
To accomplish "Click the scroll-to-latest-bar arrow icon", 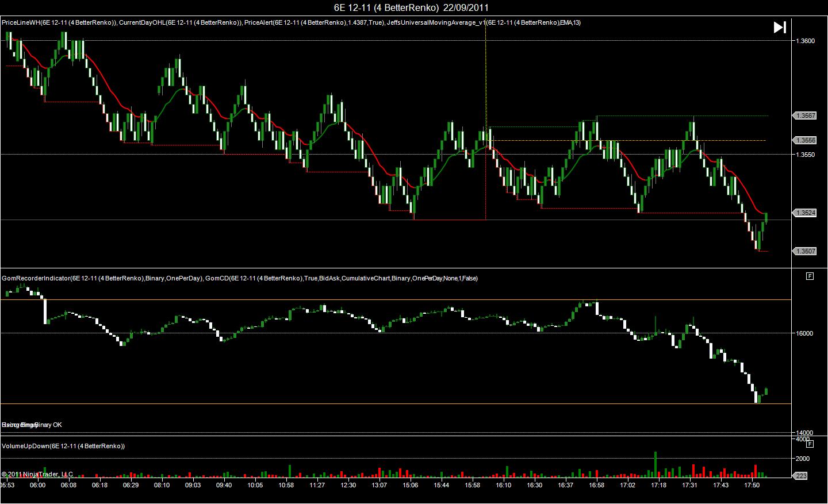I will pyautogui.click(x=780, y=28).
